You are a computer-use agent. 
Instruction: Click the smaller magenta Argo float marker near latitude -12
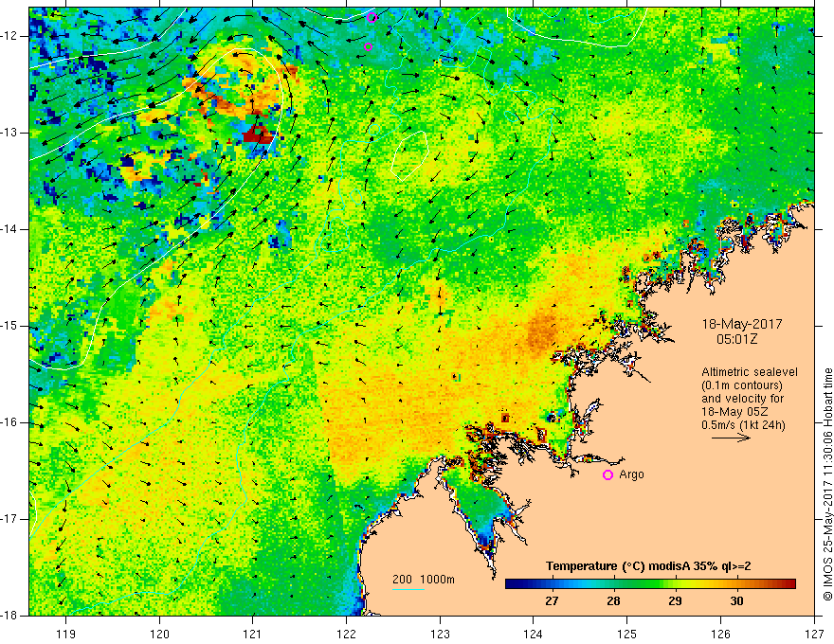(x=368, y=46)
